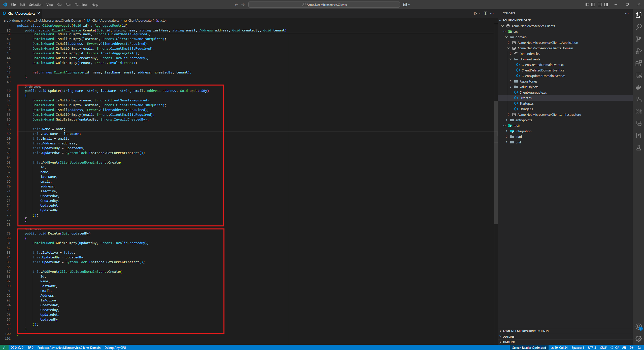The width and height of the screenshot is (644, 350).
Task: Click the editor vertical scrollbar thumb
Action: tap(496, 162)
